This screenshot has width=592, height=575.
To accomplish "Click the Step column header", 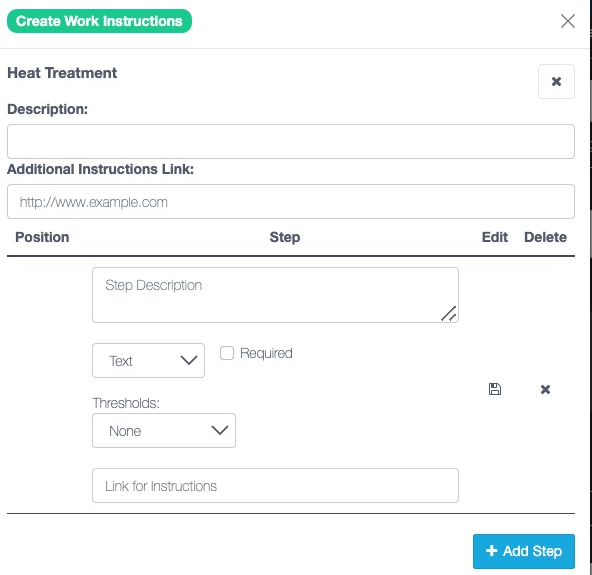I will (x=285, y=237).
